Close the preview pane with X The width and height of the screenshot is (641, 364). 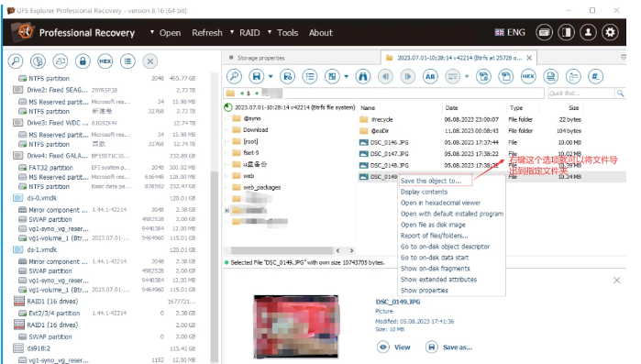click(x=616, y=281)
